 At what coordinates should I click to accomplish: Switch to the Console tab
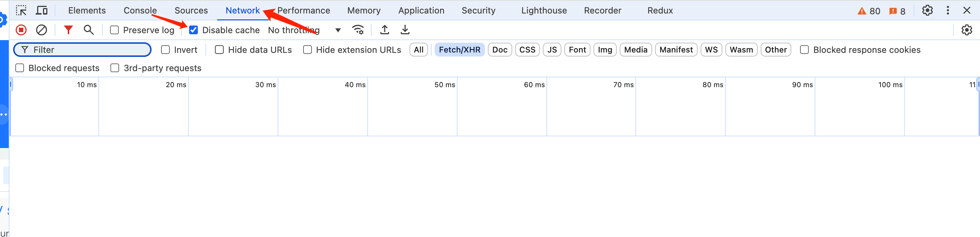[x=140, y=10]
